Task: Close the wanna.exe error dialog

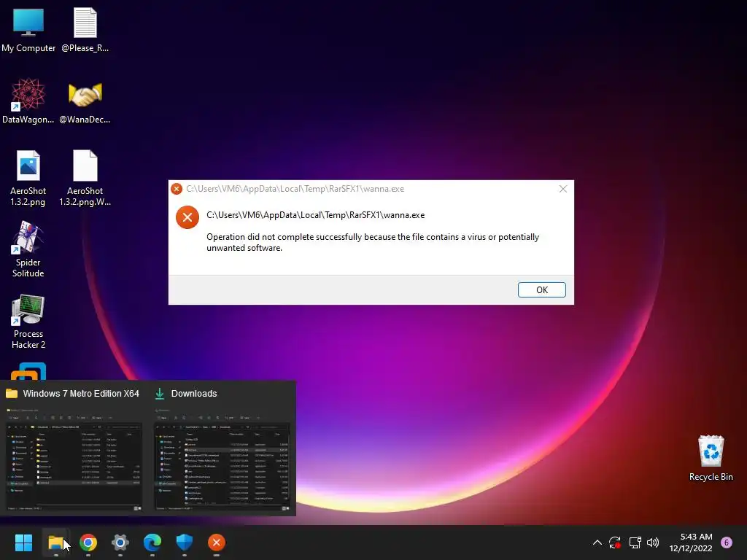Action: (563, 189)
